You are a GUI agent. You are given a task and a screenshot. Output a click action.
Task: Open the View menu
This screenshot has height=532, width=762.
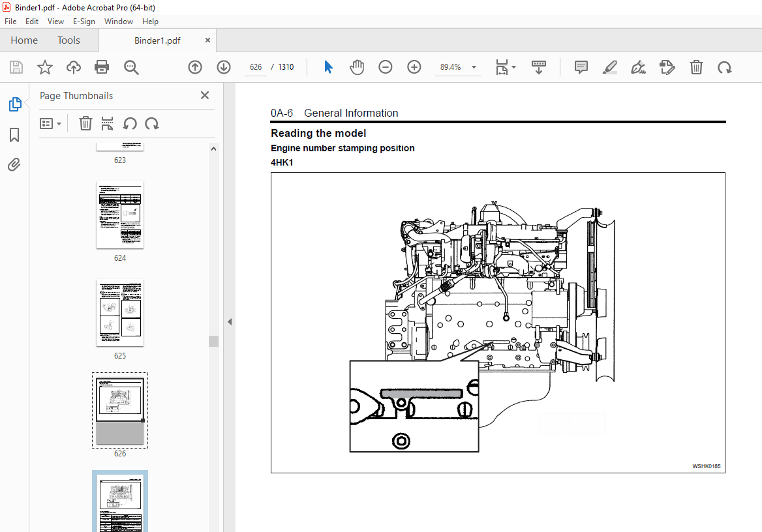click(x=55, y=22)
